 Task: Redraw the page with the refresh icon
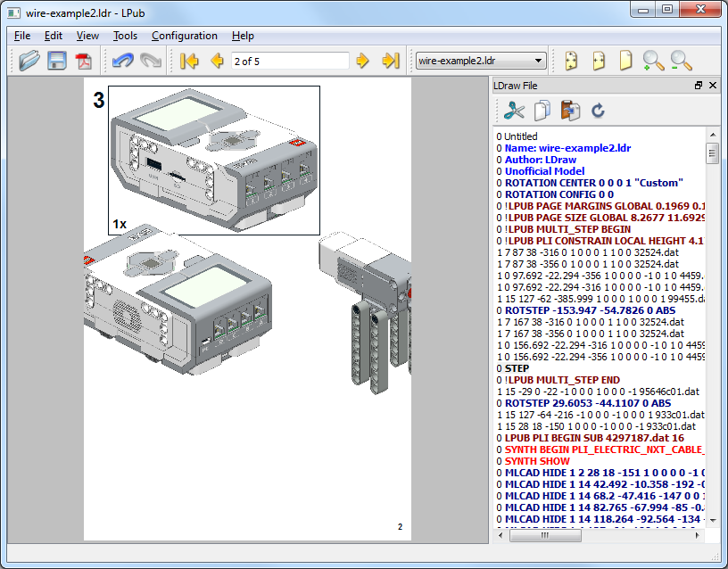coord(598,111)
